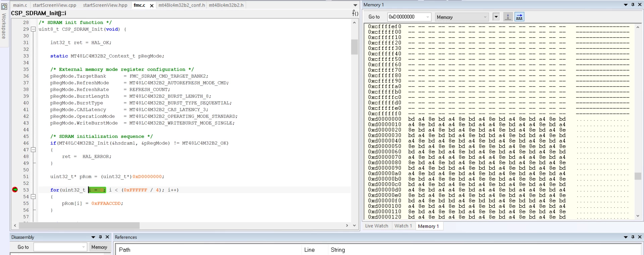Click the code editor horizontal scrollbar thumb

[79, 226]
